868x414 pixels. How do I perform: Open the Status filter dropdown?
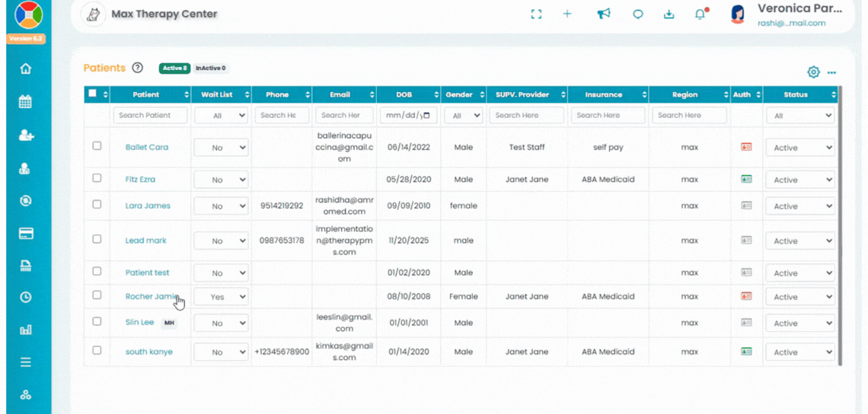(800, 116)
